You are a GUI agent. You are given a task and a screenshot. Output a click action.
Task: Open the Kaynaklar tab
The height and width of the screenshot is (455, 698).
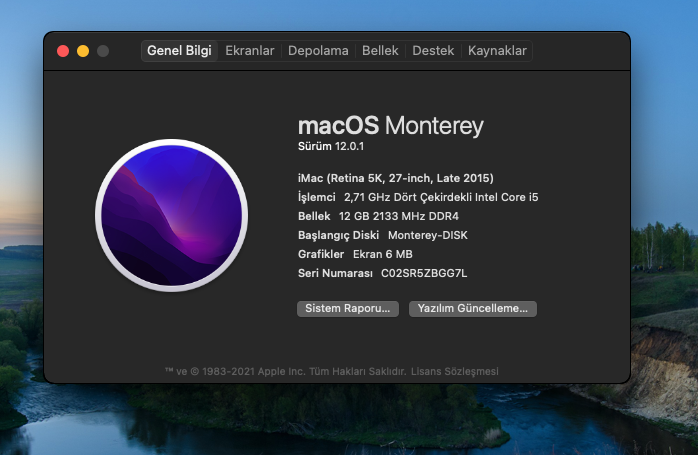coord(498,51)
